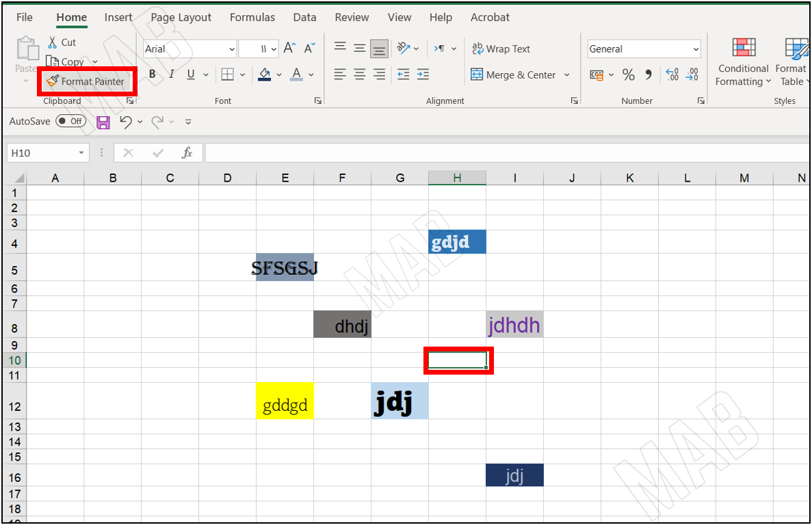The height and width of the screenshot is (525, 812).
Task: Open Alignment settings dialog launcher
Action: pyautogui.click(x=575, y=101)
